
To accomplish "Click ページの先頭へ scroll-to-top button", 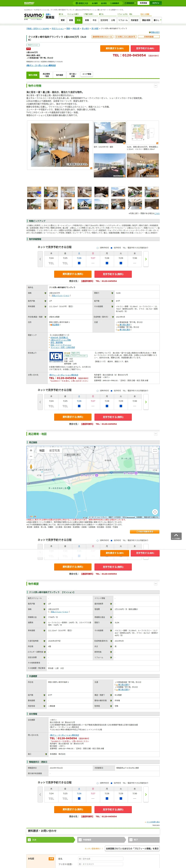I will pyautogui.click(x=176, y=536).
